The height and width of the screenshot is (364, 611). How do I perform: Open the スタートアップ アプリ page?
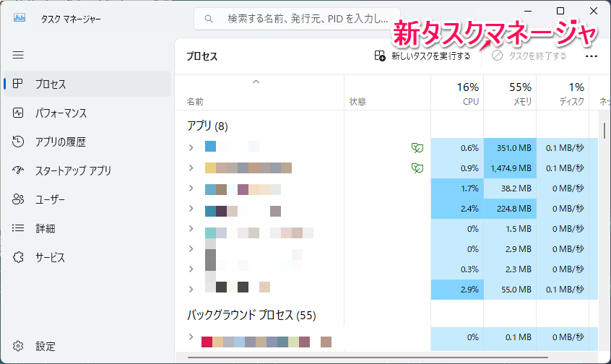tap(87, 170)
